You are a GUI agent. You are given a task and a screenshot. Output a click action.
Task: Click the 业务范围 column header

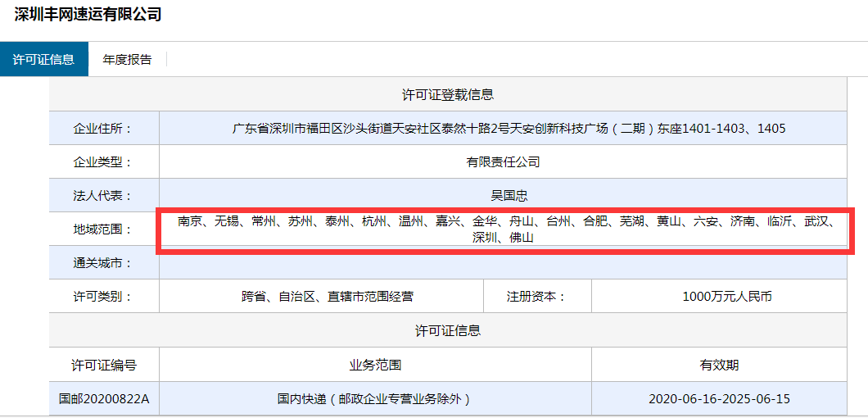click(375, 365)
